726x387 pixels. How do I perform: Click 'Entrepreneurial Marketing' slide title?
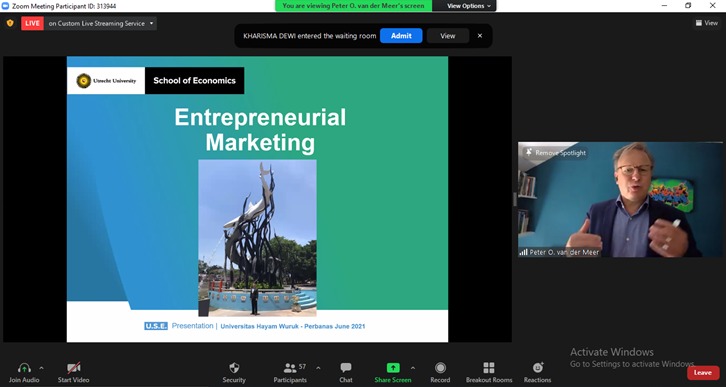260,130
